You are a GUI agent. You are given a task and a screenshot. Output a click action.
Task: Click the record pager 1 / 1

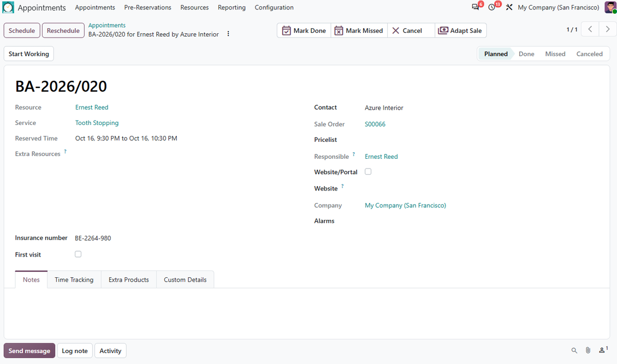(x=572, y=29)
